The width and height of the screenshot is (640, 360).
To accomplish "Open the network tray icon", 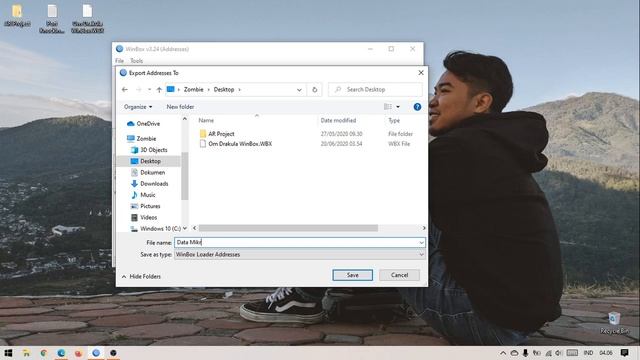I will pyautogui.click(x=548, y=353).
